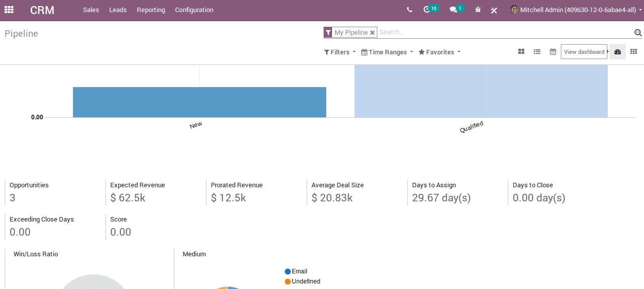Click the Qualified axis label
The image size is (644, 289).
471,127
